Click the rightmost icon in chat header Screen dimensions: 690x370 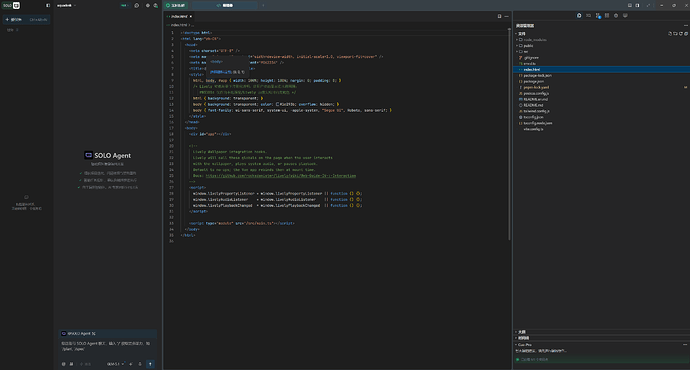(x=156, y=5)
